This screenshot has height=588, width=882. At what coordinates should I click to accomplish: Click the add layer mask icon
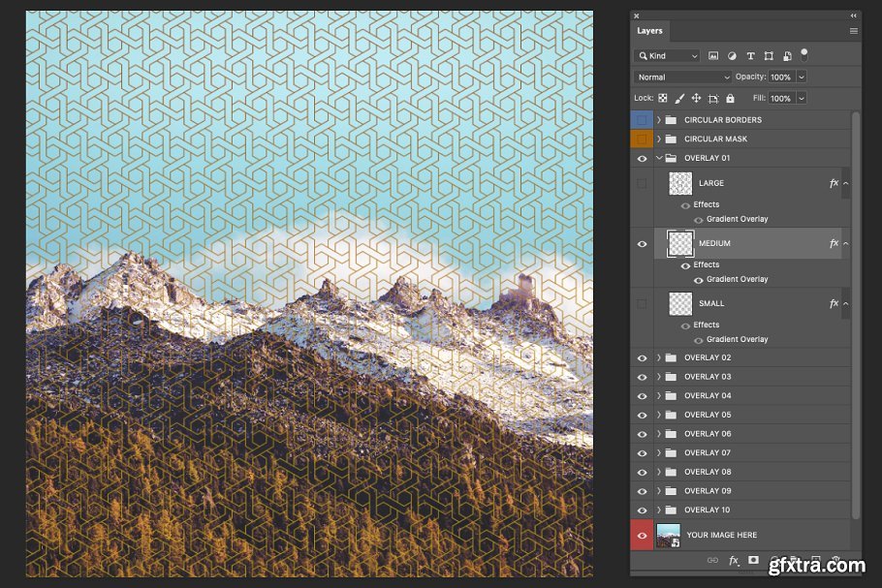pos(753,560)
